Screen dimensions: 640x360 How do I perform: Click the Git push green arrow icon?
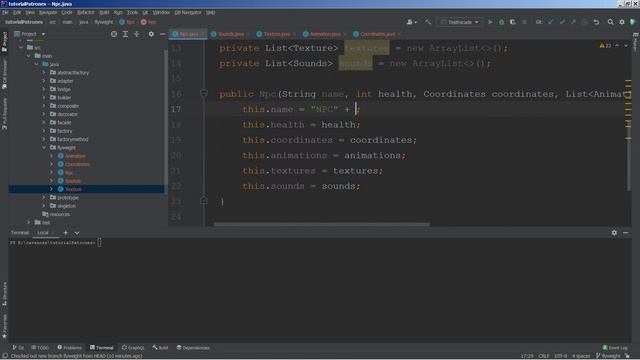pos(573,22)
